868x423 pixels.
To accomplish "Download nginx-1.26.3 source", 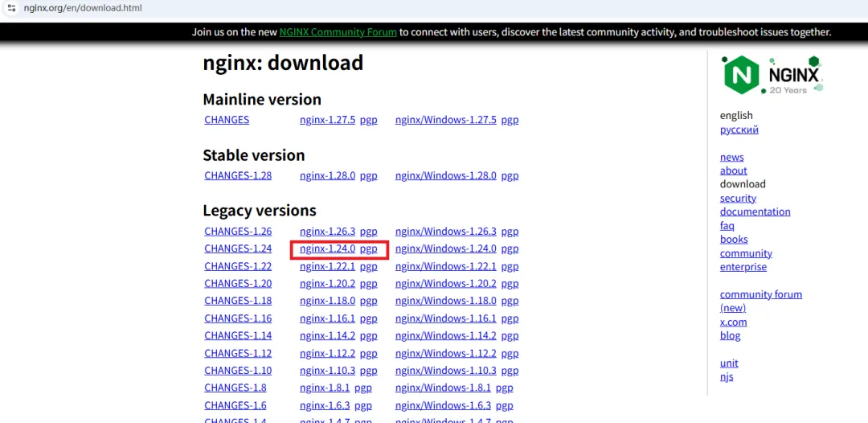I will [x=327, y=232].
